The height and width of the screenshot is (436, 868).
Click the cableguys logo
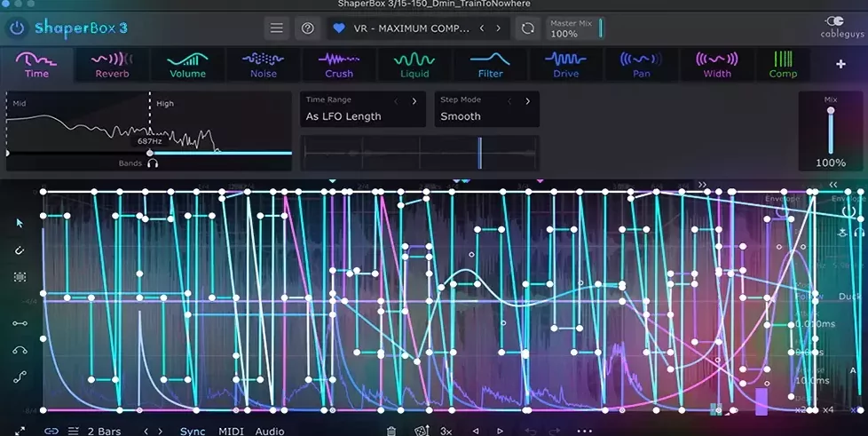pyautogui.click(x=841, y=28)
